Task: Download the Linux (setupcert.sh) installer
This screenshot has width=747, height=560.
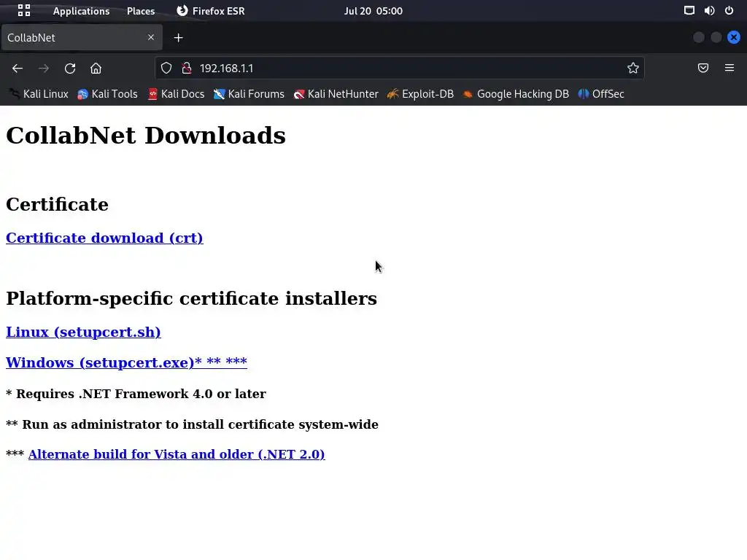Action: 83,332
